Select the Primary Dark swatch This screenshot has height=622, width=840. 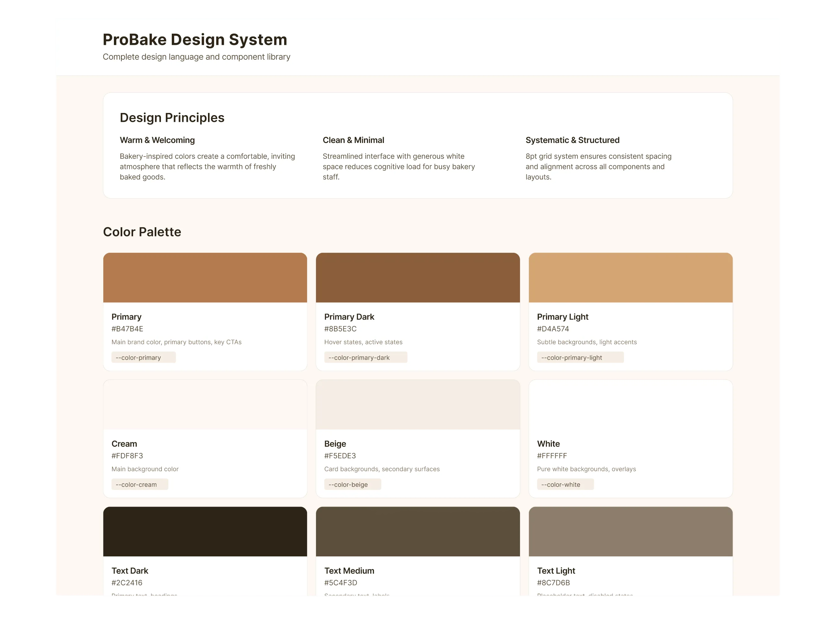point(418,278)
